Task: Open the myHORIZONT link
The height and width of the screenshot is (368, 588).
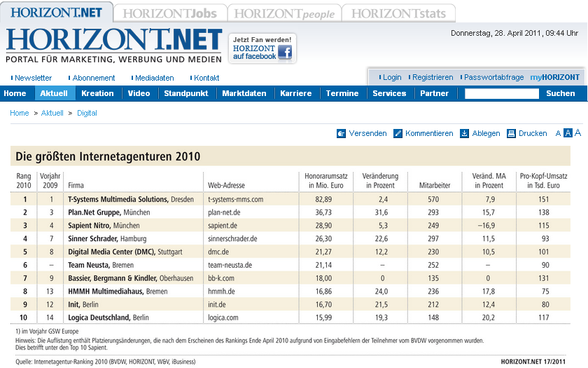Action: (x=555, y=77)
